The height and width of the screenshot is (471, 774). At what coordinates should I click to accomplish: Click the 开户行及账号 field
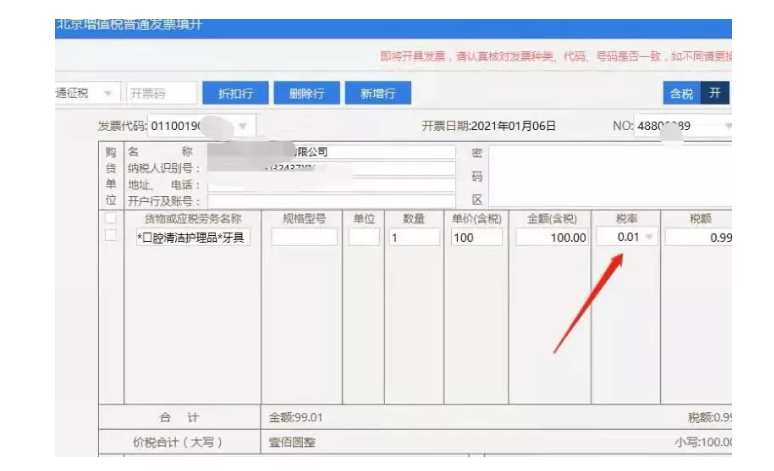331,201
